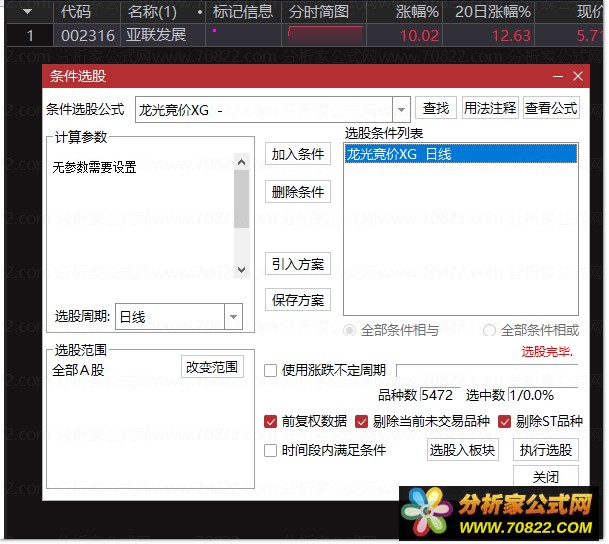Click the magenta mark in 标记信息 cell
The image size is (609, 544).
click(214, 30)
